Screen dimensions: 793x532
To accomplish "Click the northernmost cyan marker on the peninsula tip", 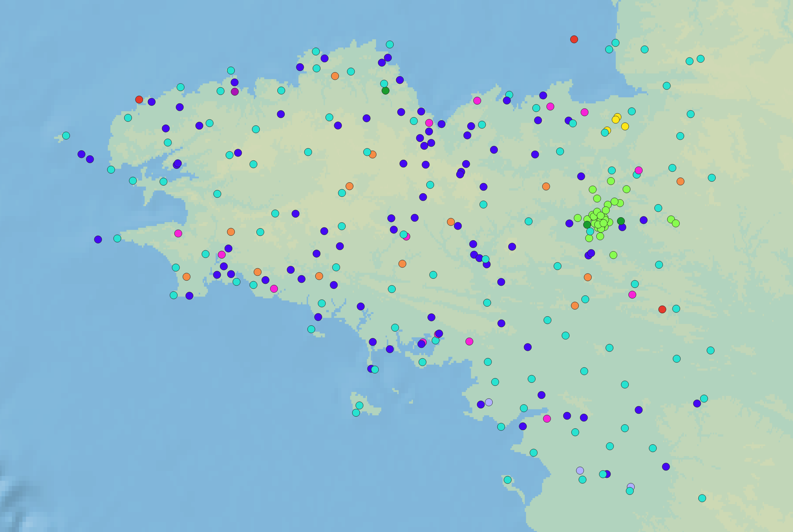I will (390, 44).
